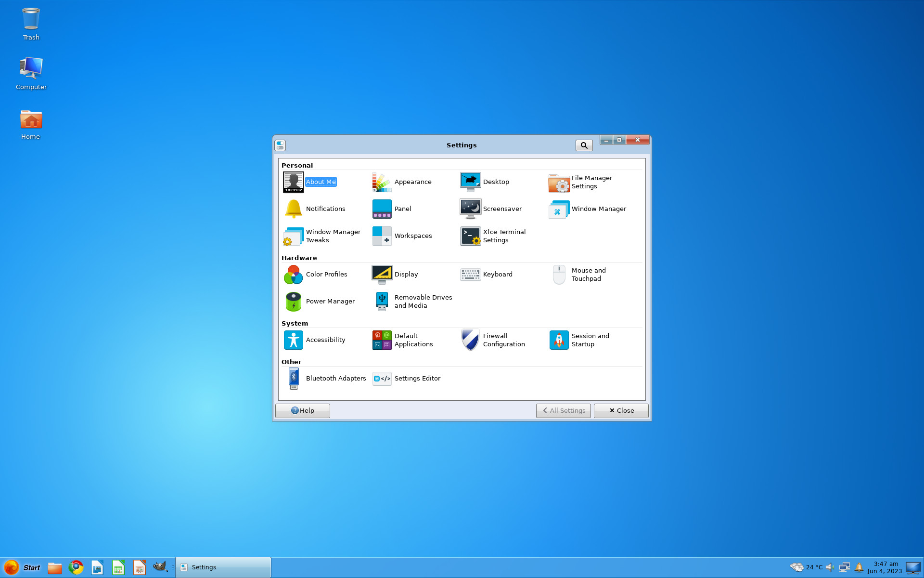Open the Desktop settings icon

click(470, 182)
